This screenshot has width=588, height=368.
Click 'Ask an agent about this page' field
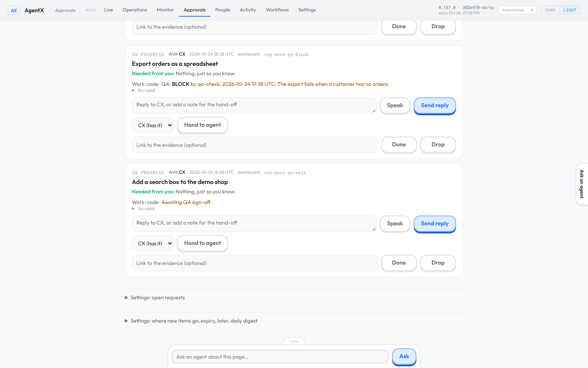[280, 357]
